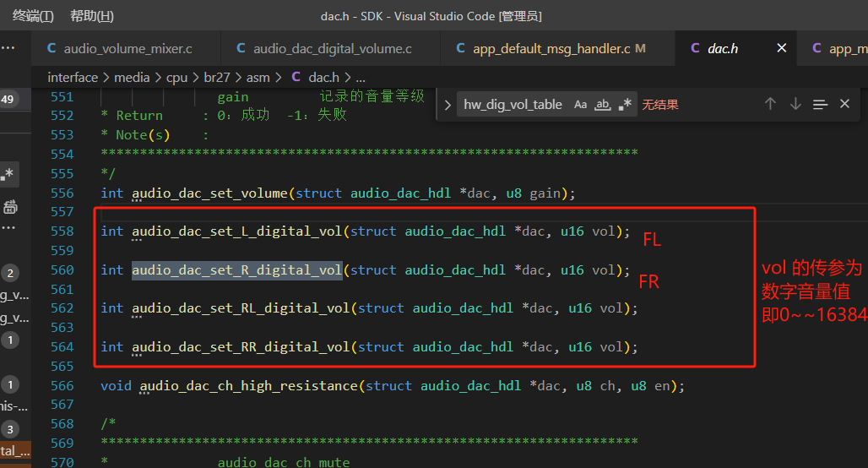Toggle Match Case in find widget
Image resolution: width=868 pixels, height=468 pixels.
[580, 105]
